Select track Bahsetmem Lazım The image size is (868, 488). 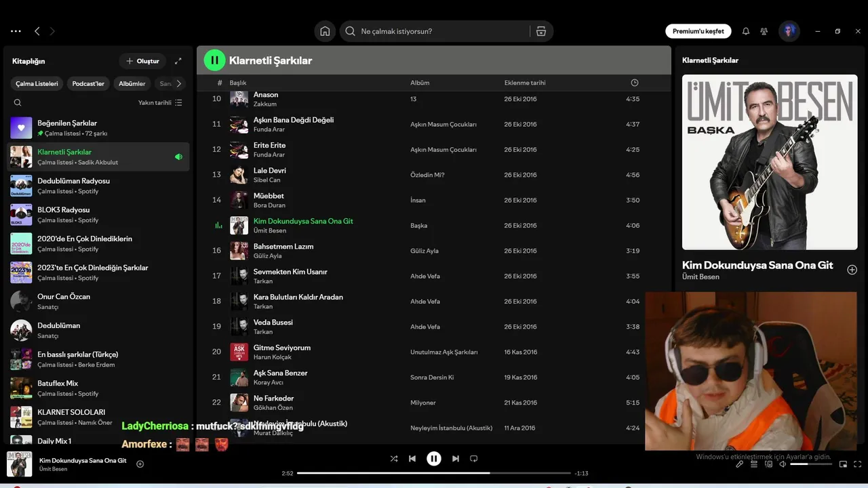point(434,251)
